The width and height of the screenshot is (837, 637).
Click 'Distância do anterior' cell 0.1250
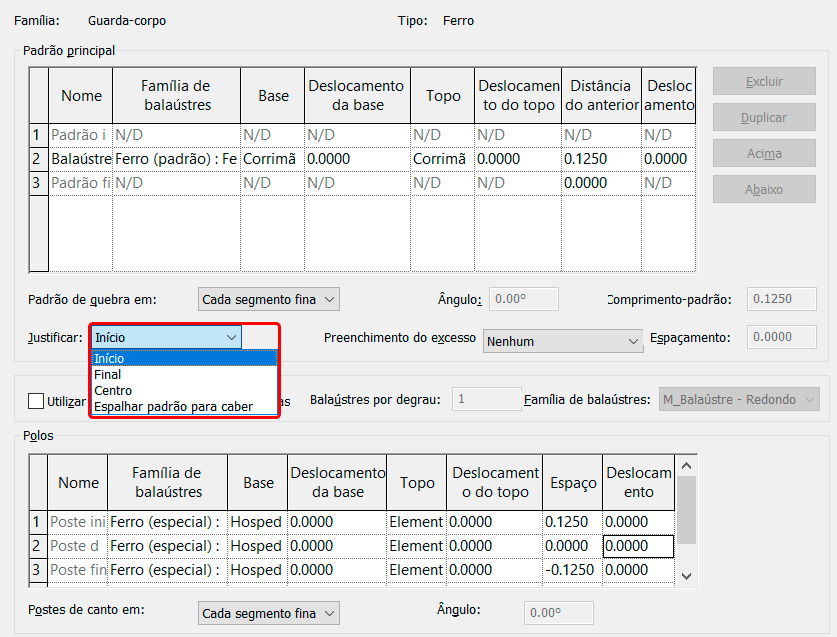tap(600, 159)
